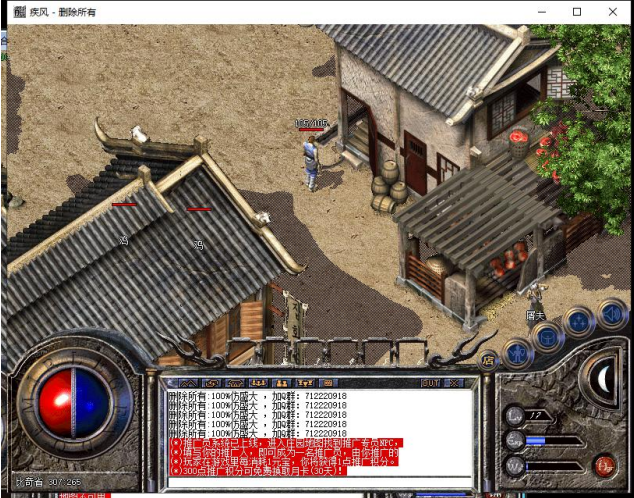Click the trade hands icon in chat toolbar

click(x=211, y=383)
